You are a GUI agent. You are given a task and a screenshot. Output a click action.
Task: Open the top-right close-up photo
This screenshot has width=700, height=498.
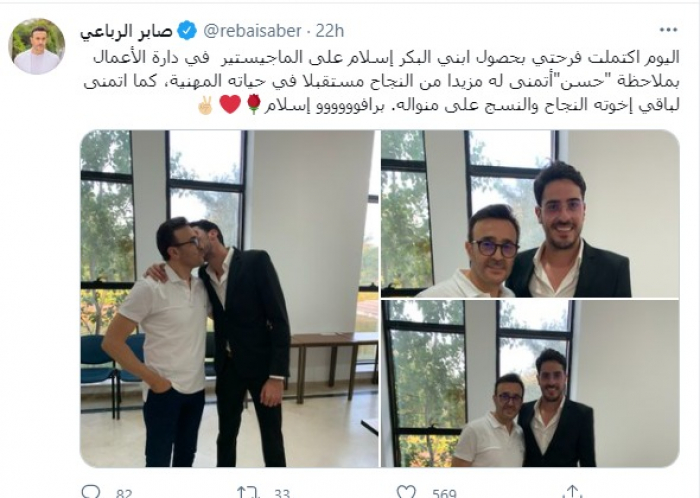click(x=530, y=214)
